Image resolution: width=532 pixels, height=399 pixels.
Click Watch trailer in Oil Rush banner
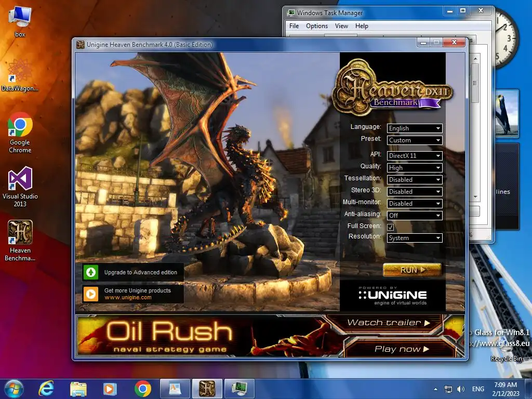(389, 323)
